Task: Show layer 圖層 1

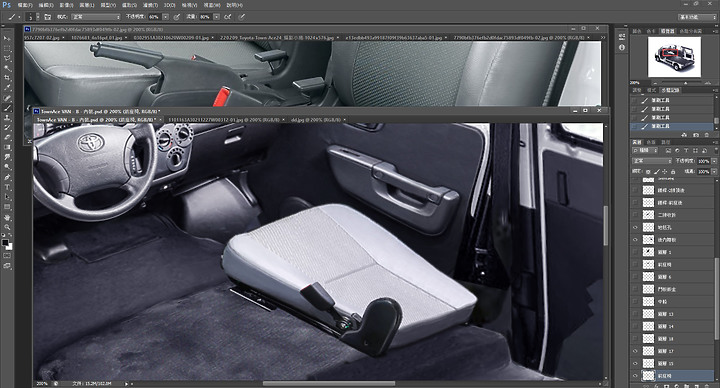Action: [636, 252]
